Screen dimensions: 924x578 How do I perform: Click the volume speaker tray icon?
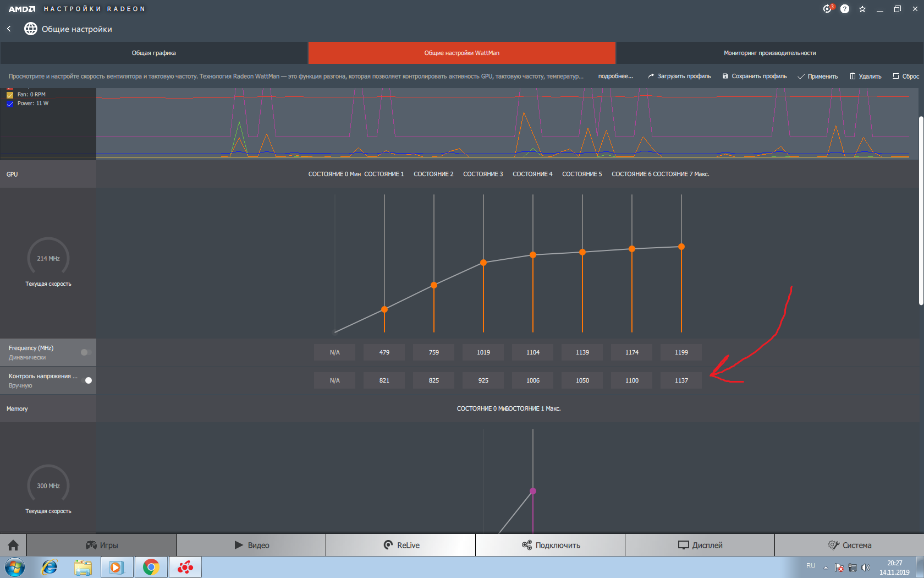tap(866, 568)
